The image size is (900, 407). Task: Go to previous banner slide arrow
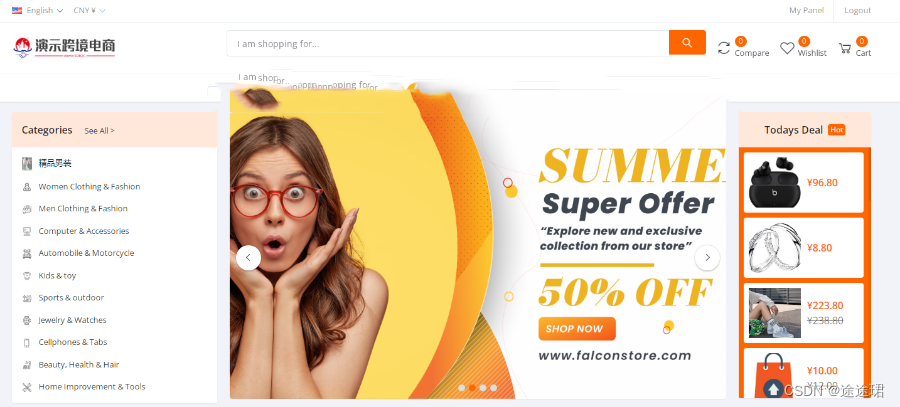pos(249,258)
